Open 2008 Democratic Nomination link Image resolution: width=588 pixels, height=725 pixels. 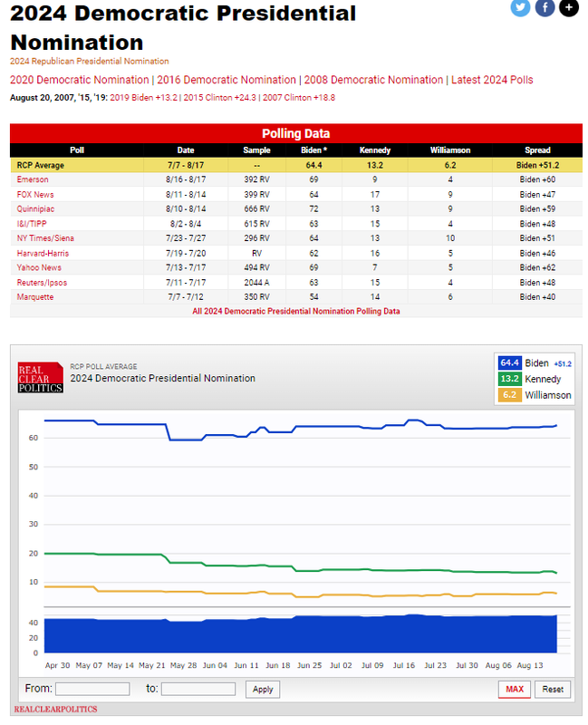(x=373, y=80)
